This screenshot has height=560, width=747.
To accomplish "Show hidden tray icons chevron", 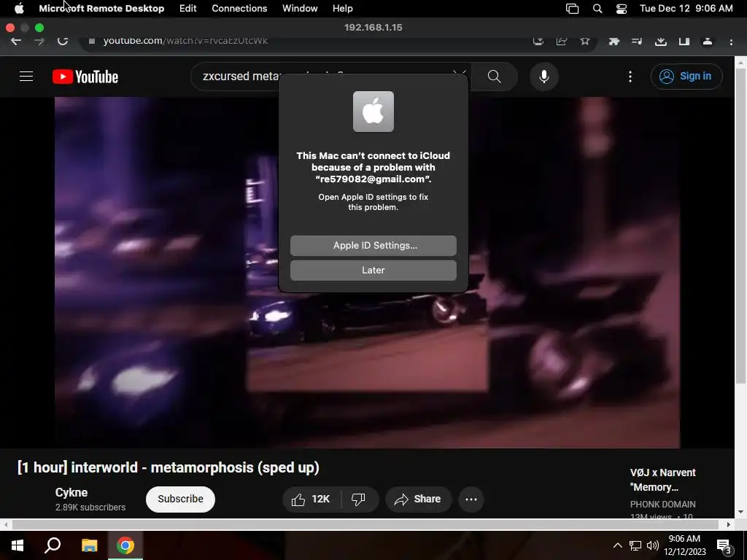I will pos(617,545).
